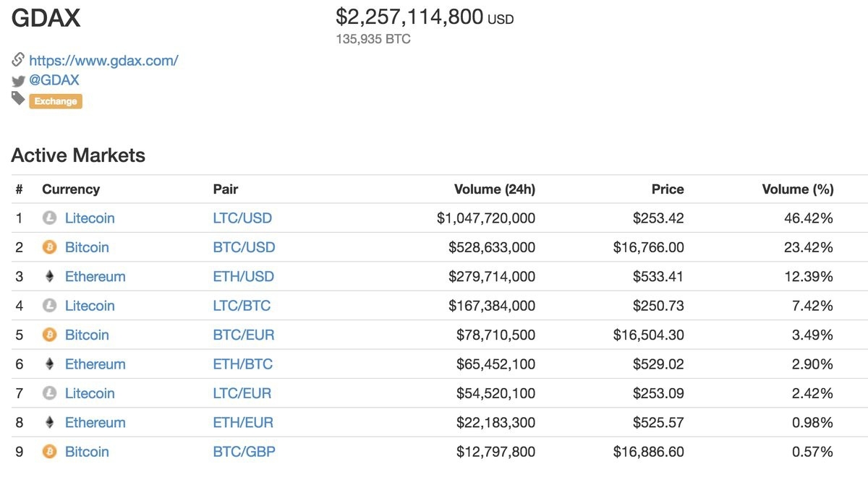This screenshot has height=477, width=868.
Task: Click the Ethereum name in the ETH/BTC row
Action: pos(95,364)
